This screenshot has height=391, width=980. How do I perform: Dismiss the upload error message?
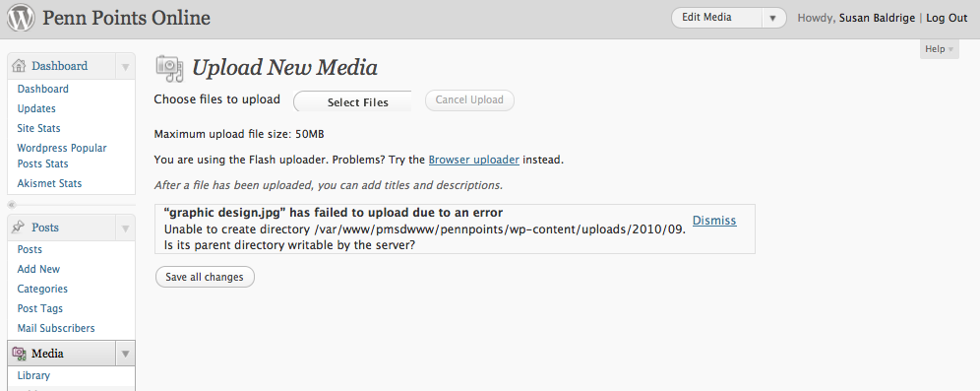tap(714, 221)
